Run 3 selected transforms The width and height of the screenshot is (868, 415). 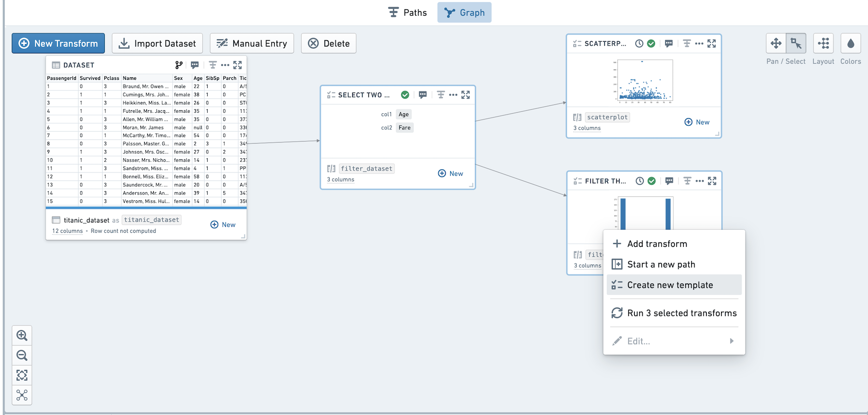[x=674, y=313]
